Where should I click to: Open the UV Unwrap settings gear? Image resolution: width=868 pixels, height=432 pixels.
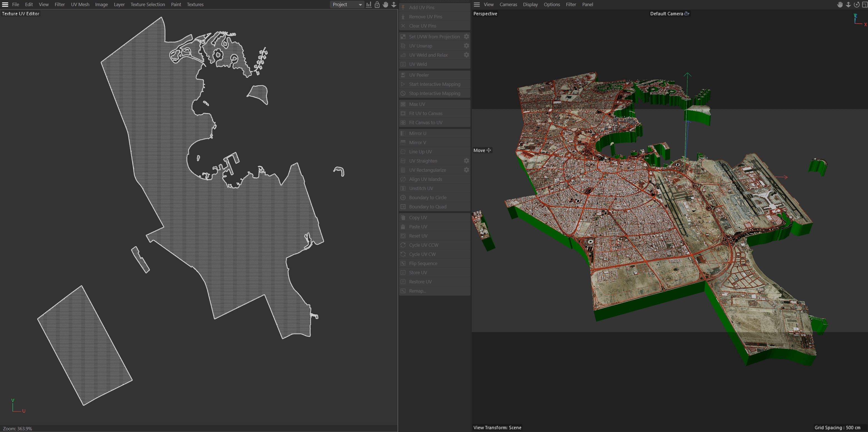pyautogui.click(x=466, y=46)
